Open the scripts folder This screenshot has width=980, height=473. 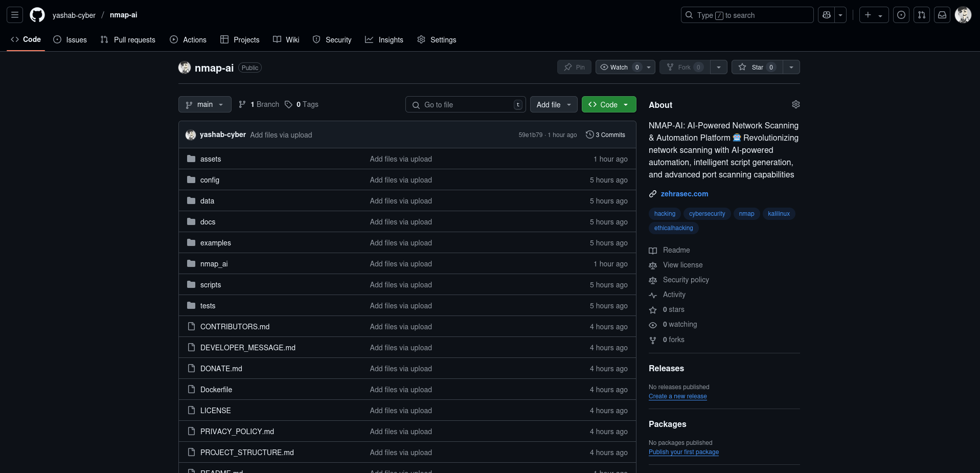pos(211,285)
